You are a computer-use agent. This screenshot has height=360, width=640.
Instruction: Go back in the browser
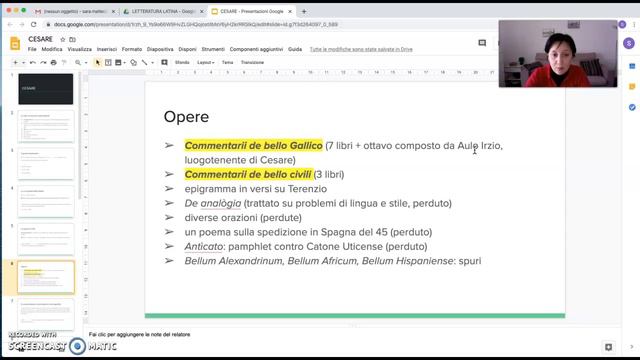click(10, 24)
